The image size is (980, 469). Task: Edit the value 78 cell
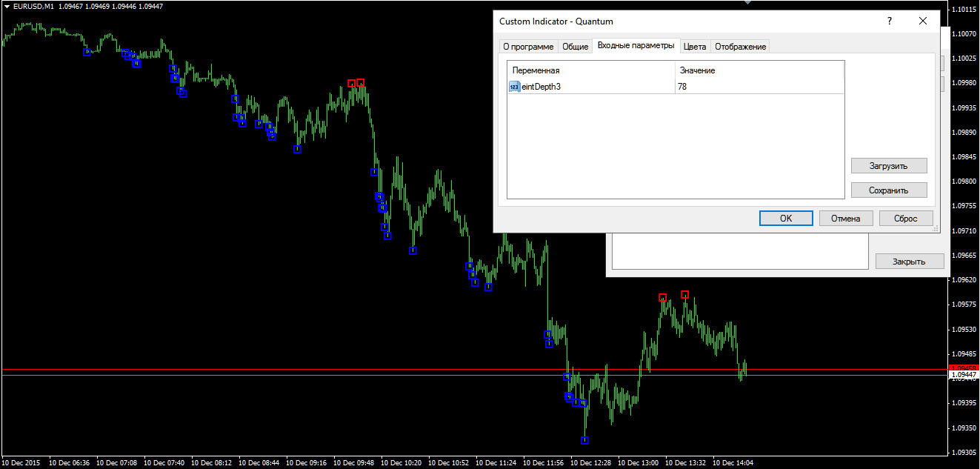tap(759, 87)
